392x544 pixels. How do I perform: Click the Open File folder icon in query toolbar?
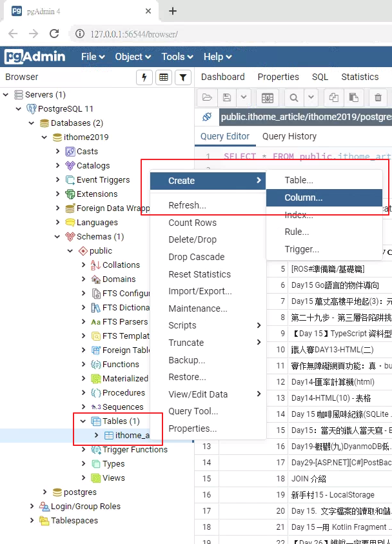click(207, 97)
